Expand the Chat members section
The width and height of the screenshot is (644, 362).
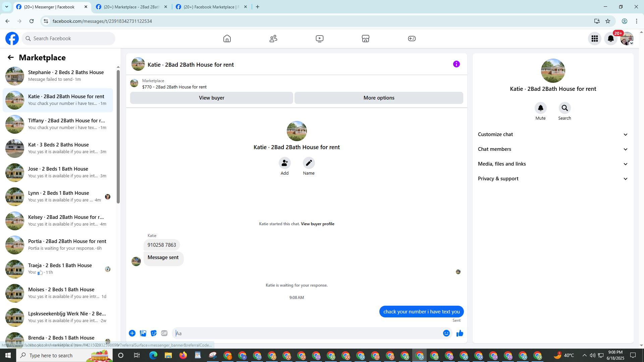tap(553, 149)
